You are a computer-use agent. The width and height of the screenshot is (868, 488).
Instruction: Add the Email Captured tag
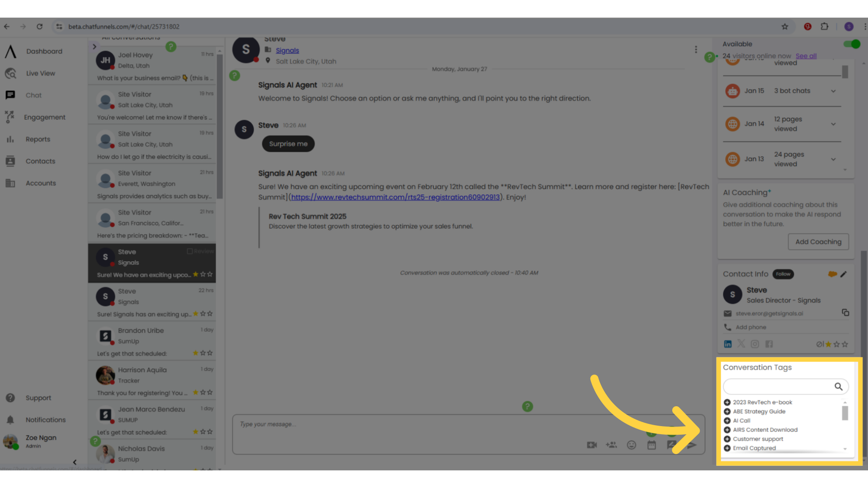[727, 448]
